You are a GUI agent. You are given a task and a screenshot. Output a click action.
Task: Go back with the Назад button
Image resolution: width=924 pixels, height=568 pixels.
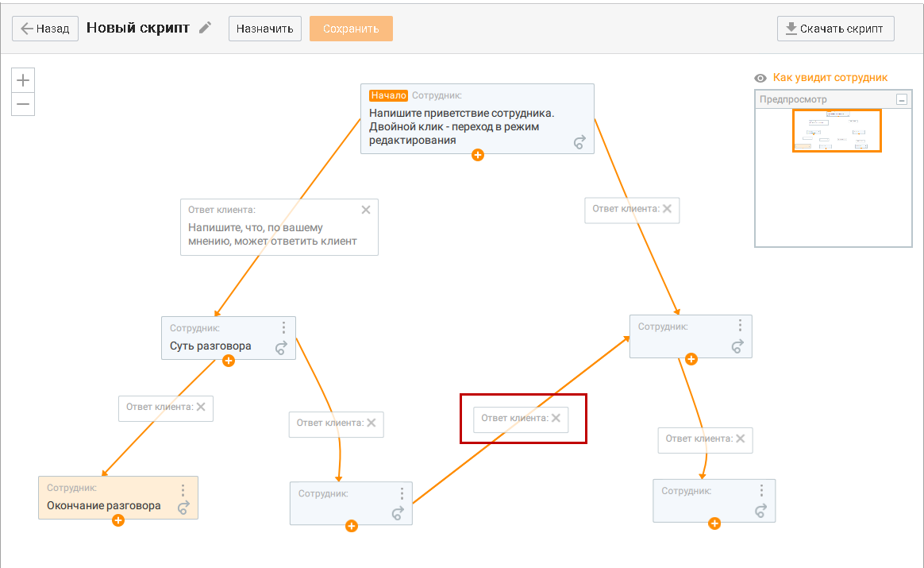45,29
